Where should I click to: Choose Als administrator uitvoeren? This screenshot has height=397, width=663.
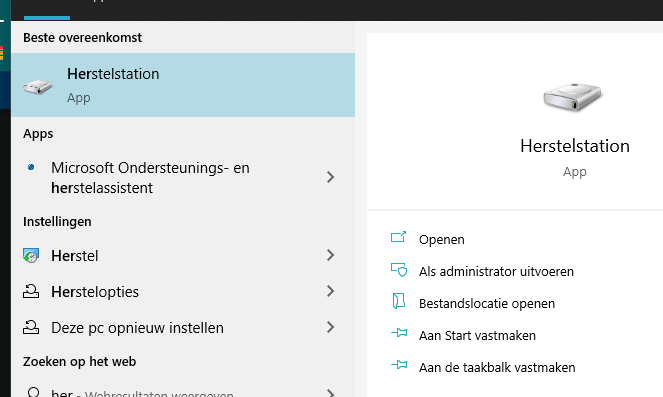pos(496,271)
